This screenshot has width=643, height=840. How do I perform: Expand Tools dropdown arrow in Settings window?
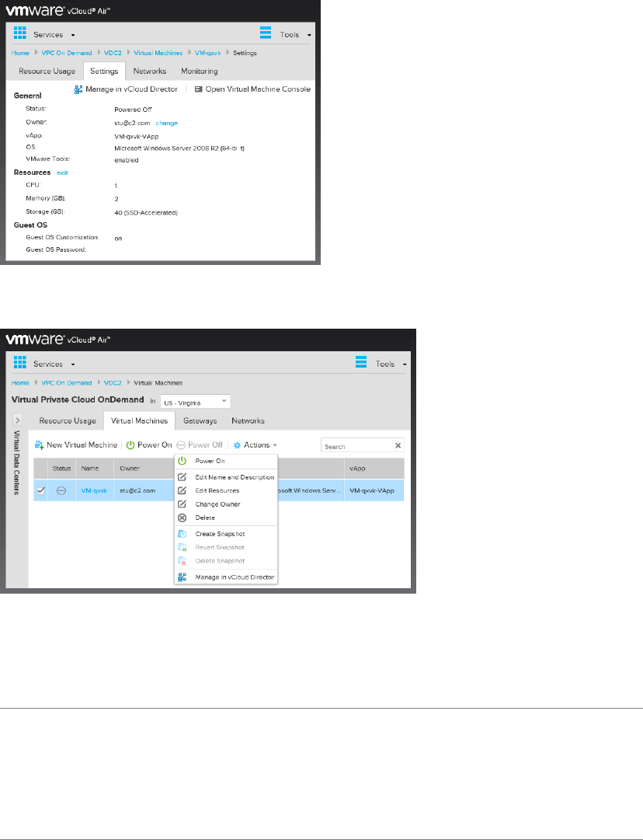click(x=309, y=36)
